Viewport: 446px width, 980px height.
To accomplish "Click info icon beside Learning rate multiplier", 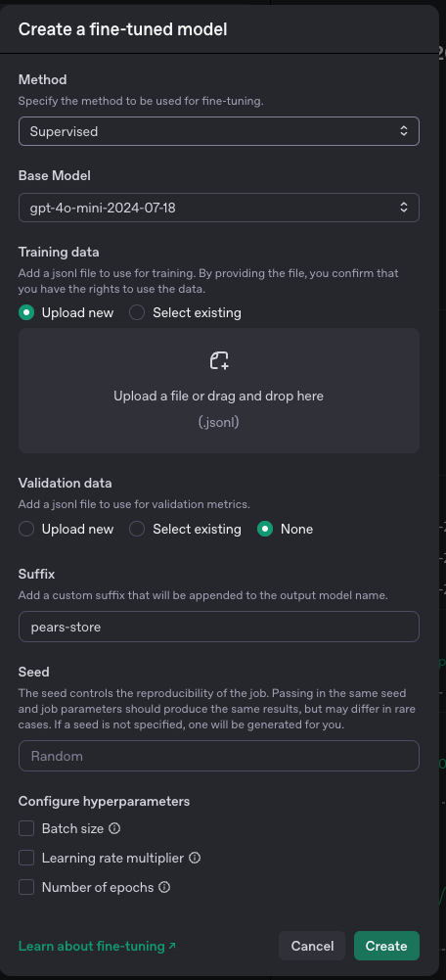I will pos(195,859).
